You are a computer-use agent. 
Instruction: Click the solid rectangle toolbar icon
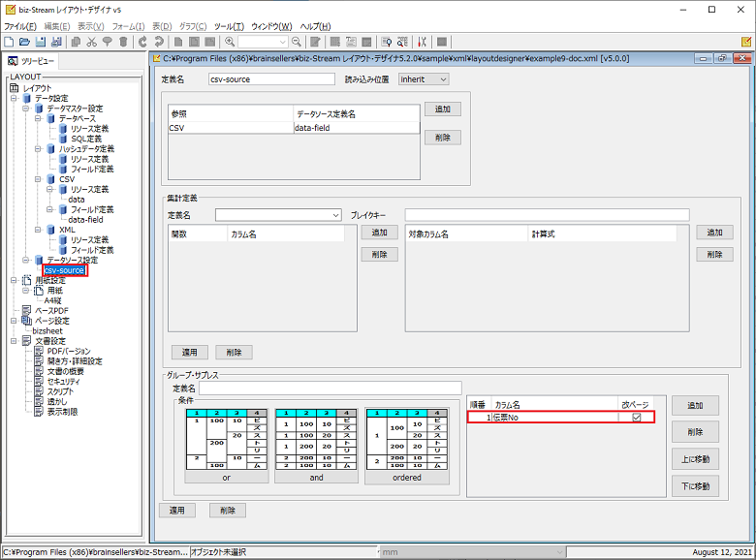pos(442,42)
